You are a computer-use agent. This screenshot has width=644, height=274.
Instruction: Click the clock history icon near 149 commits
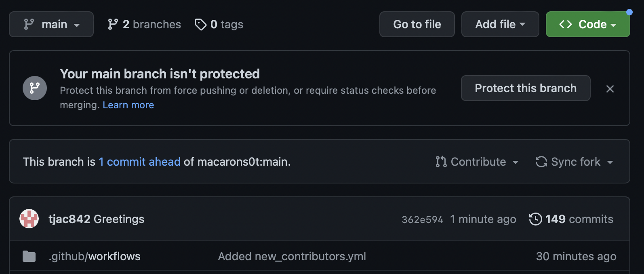[x=536, y=219]
